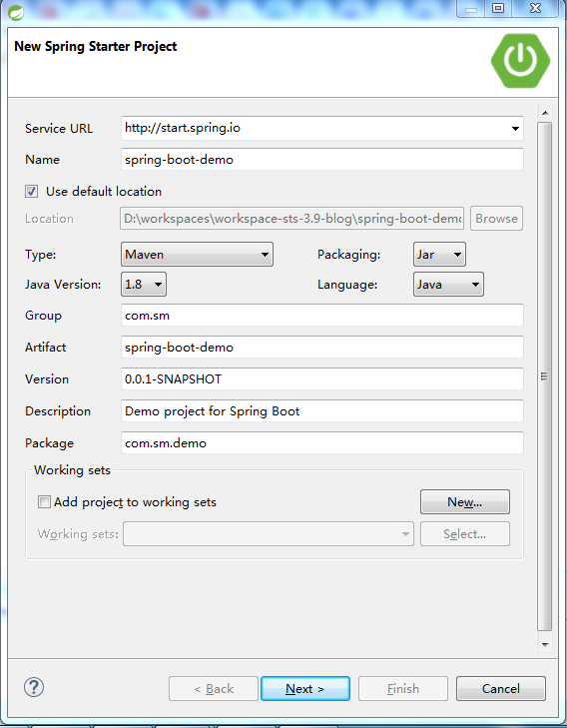Click the New... working set button
Viewport: 567px width, 728px height.
click(x=465, y=502)
